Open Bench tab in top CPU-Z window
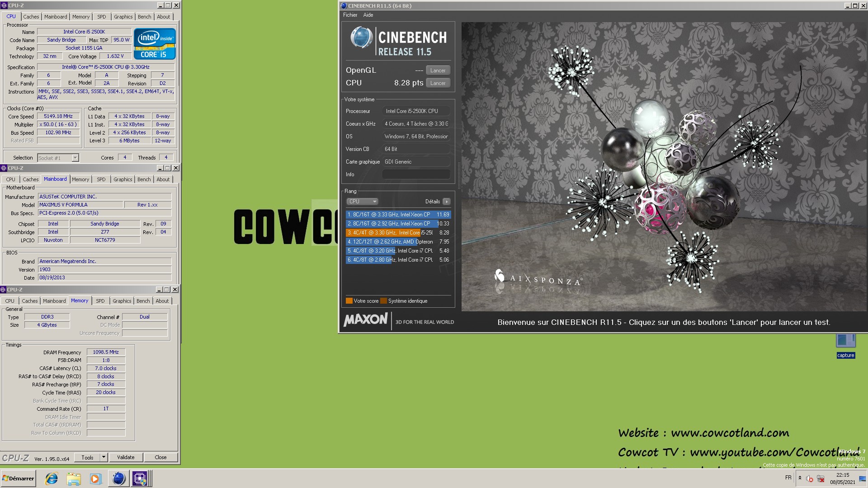Image resolution: width=868 pixels, height=488 pixels. point(145,17)
